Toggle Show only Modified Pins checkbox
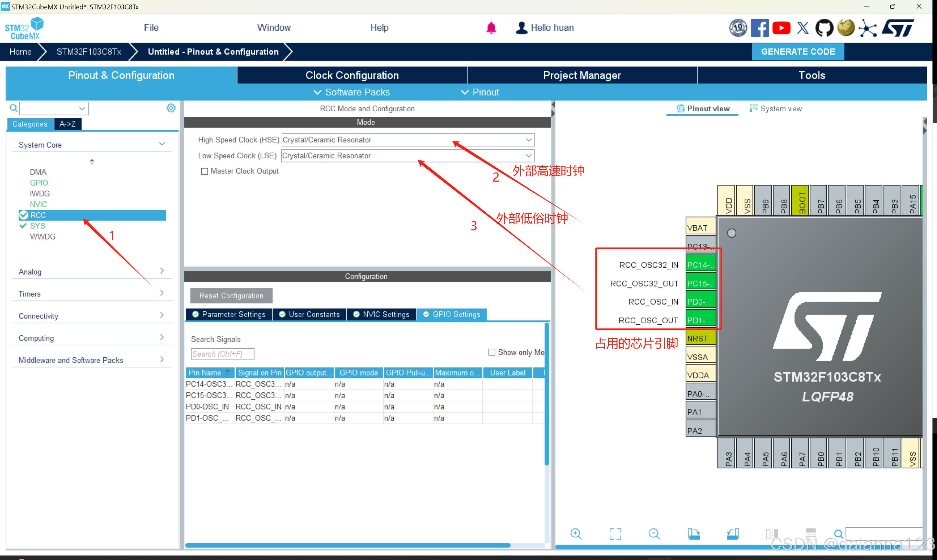 tap(492, 352)
